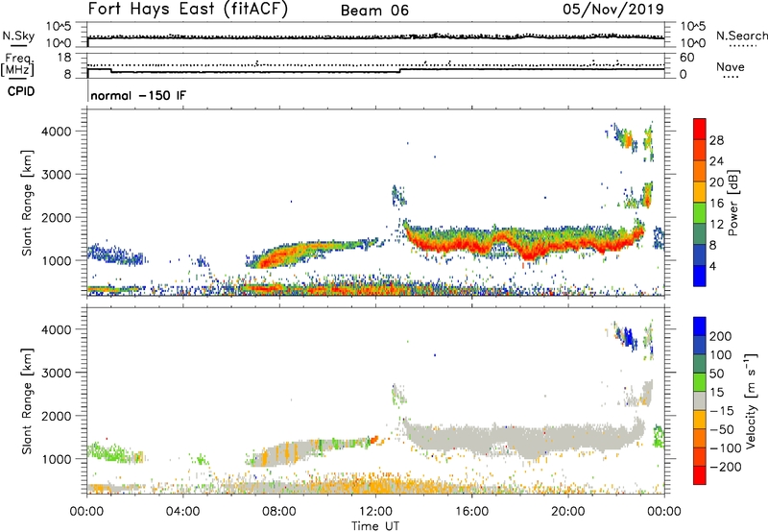
Task: Click the '04:00' time tick label
Action: click(182, 512)
